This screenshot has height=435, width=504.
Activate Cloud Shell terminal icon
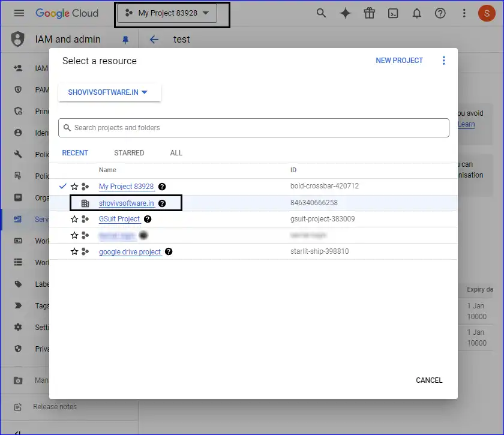coord(393,13)
